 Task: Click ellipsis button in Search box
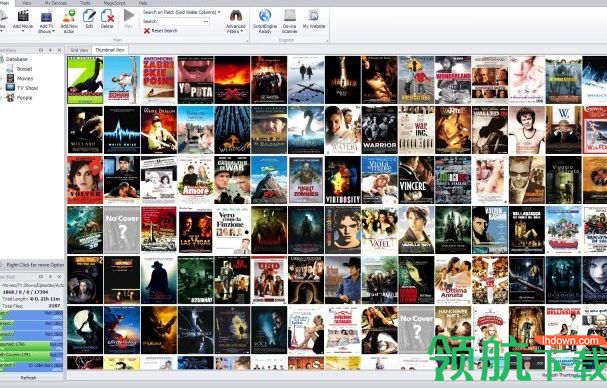(206, 22)
